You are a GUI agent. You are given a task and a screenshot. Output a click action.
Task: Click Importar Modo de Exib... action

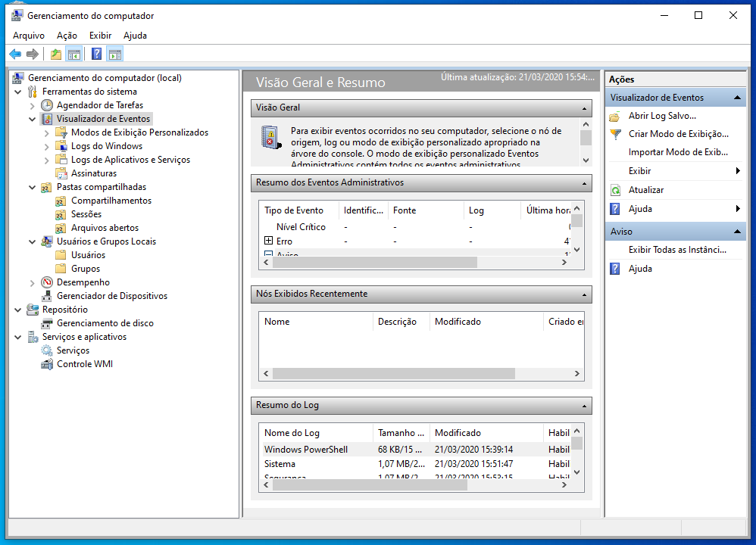[678, 152]
